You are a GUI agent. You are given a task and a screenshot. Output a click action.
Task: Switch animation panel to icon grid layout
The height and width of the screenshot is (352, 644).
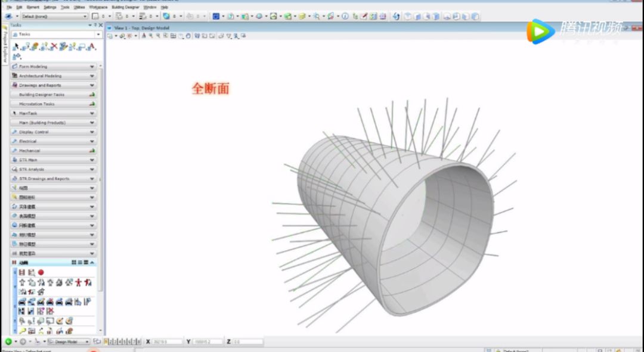[74, 263]
